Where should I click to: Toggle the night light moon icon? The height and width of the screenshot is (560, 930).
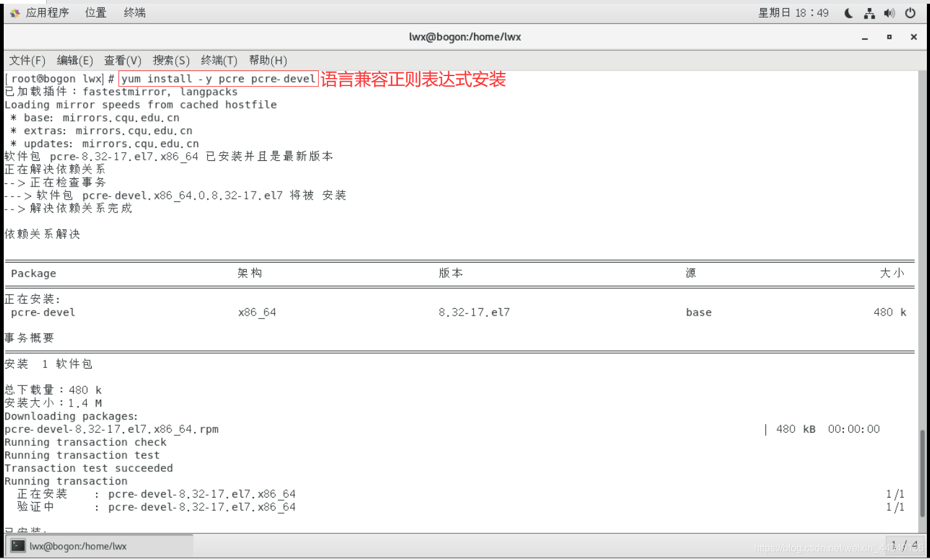pos(848,12)
